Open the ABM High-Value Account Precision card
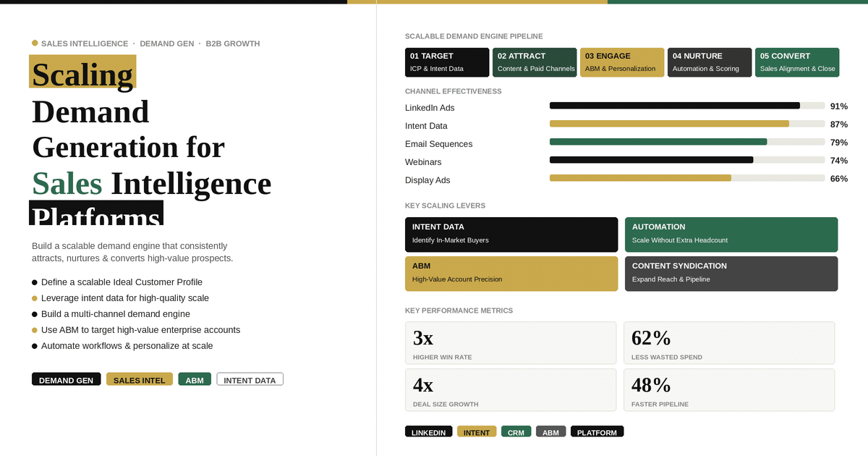 tap(511, 274)
